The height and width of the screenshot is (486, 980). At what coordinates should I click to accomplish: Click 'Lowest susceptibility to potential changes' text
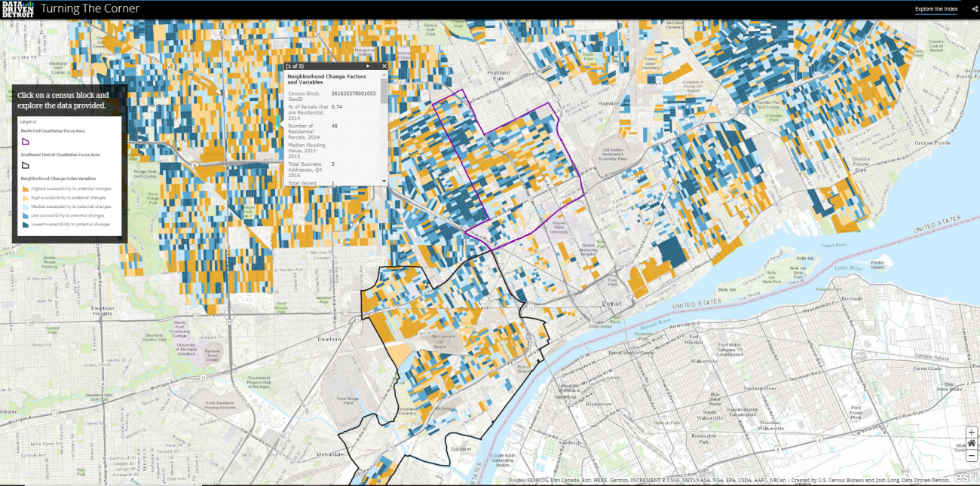(72, 225)
